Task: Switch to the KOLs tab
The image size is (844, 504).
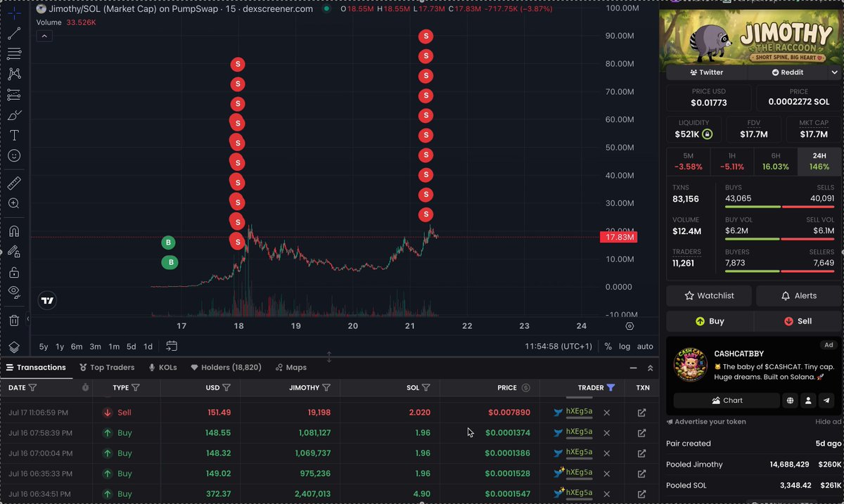Action: pos(162,367)
